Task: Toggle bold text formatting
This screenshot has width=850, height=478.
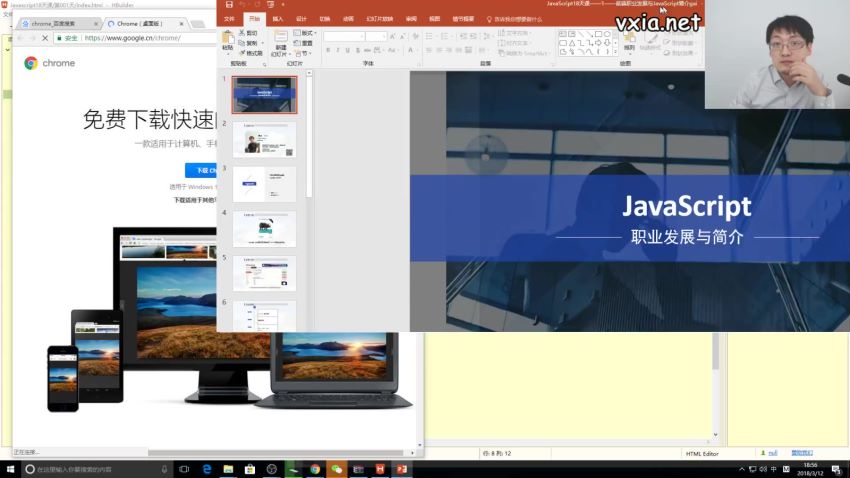Action: [327, 50]
